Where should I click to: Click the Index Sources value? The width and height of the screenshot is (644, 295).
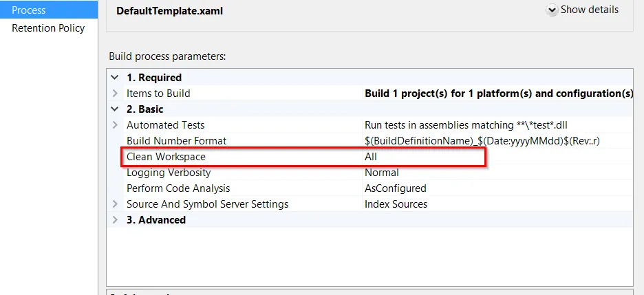click(x=396, y=204)
